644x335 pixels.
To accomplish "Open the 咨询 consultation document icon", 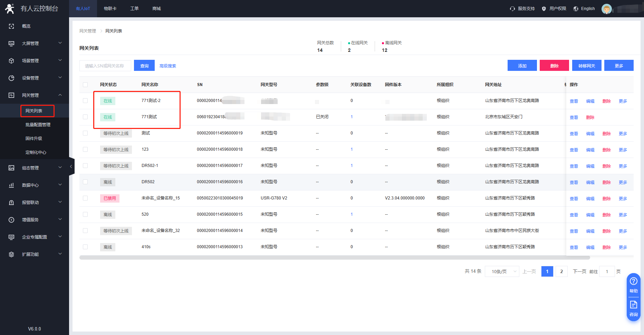I will [634, 305].
